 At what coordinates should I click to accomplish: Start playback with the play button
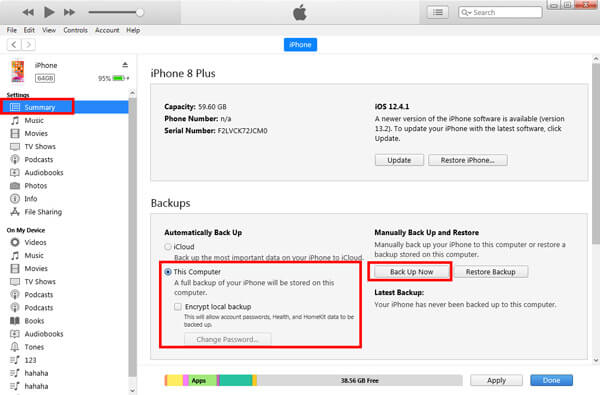pos(49,12)
